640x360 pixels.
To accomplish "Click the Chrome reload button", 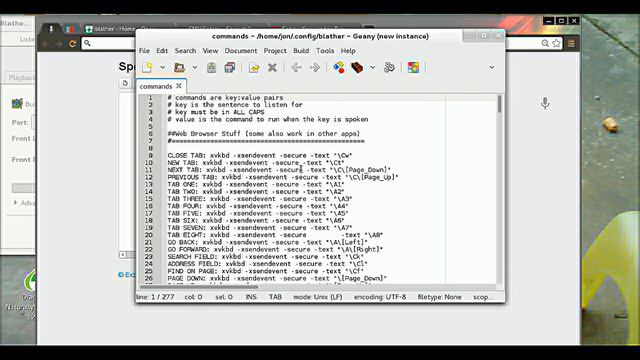I will click(73, 44).
